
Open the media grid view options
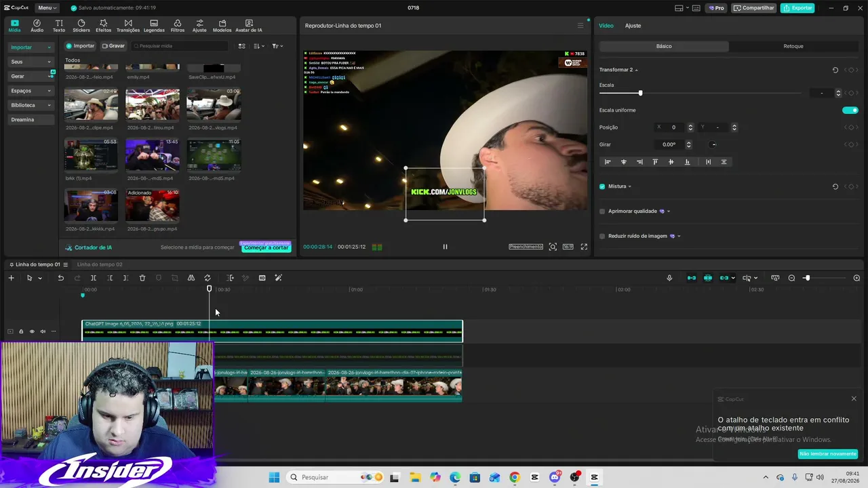(x=241, y=46)
